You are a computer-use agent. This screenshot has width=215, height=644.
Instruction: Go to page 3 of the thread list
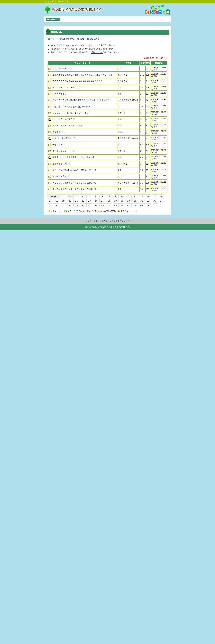76,196
